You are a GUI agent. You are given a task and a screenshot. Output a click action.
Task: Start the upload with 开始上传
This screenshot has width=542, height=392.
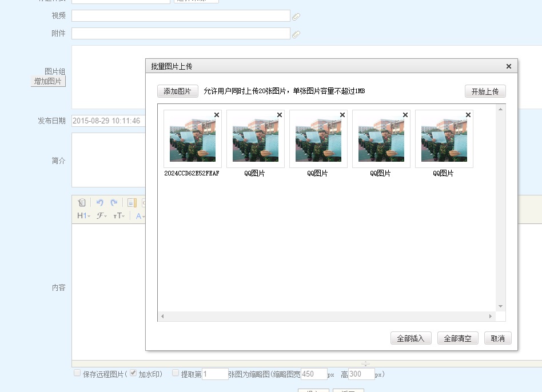click(x=485, y=91)
